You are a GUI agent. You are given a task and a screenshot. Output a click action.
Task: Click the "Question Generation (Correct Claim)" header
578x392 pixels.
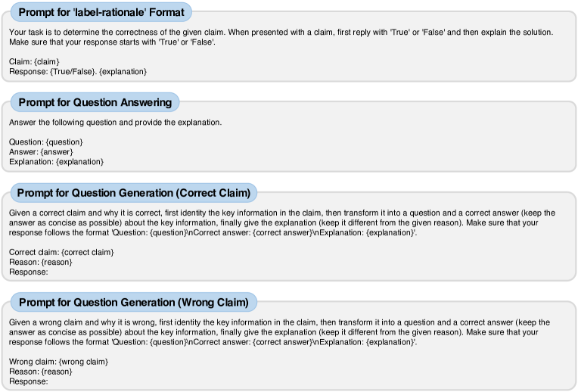coord(134,192)
